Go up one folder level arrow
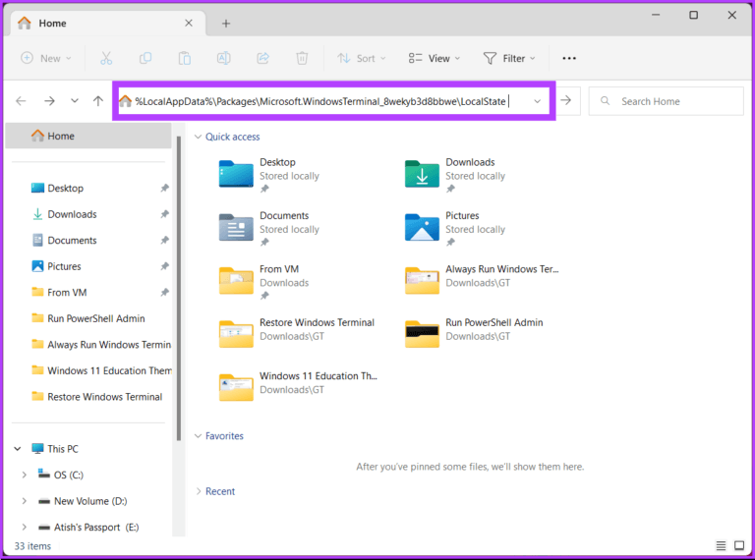 [x=98, y=101]
